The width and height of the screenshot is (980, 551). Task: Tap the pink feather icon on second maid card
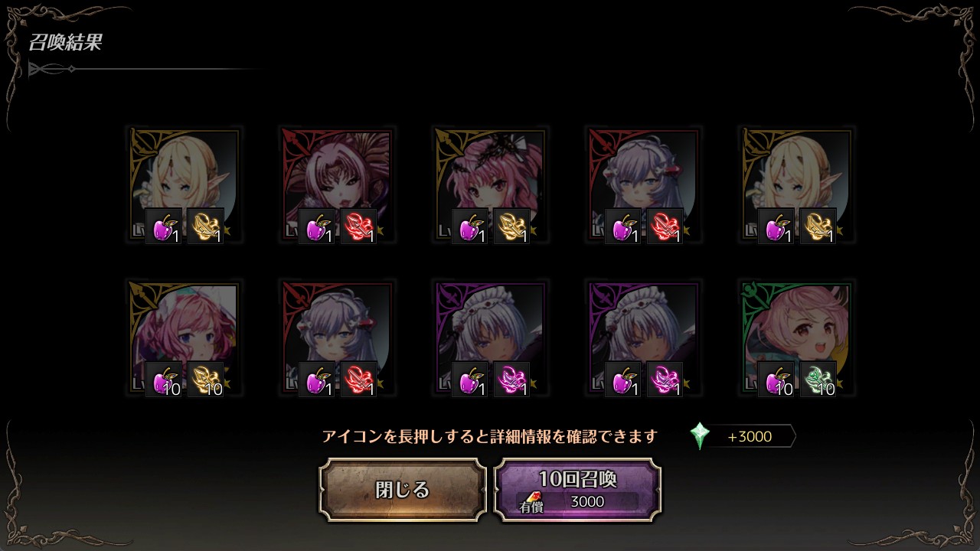click(x=665, y=380)
